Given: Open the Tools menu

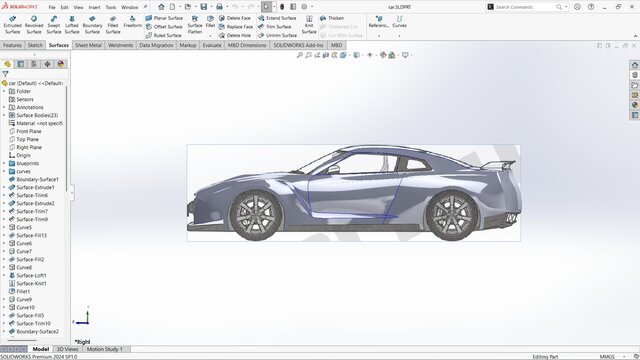Looking at the screenshot, I should pos(111,7).
